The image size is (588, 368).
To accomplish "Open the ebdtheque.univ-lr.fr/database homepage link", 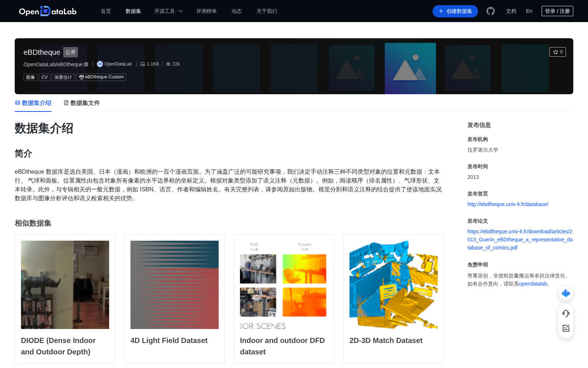I will click(508, 204).
